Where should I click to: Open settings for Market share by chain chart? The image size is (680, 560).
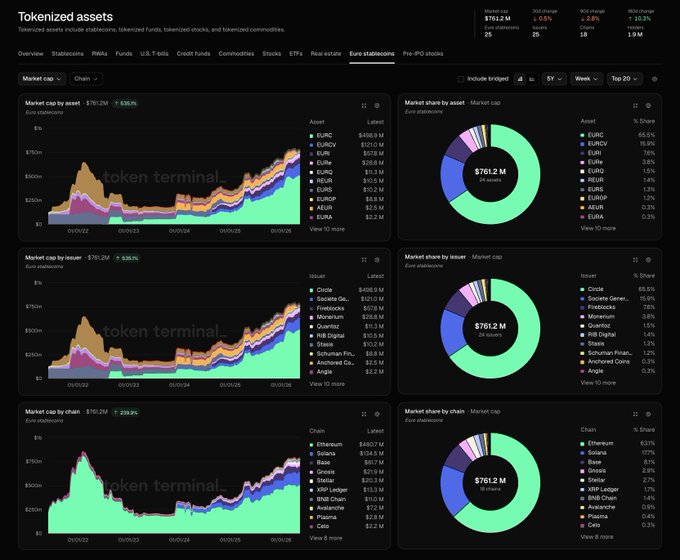(x=648, y=414)
